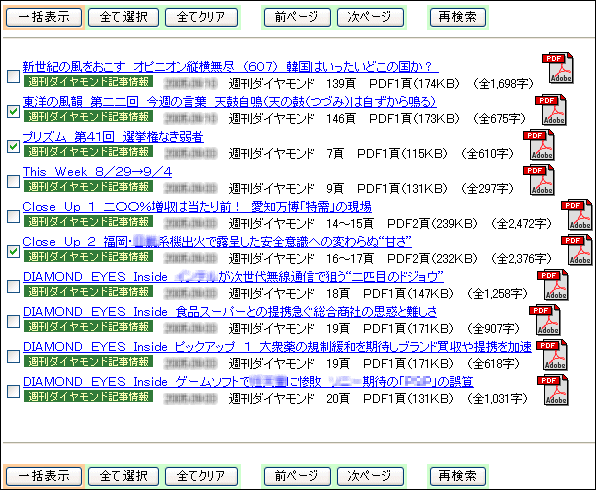Open PDF icon for ゲームソフト article
The image size is (596, 490).
pyautogui.click(x=553, y=390)
